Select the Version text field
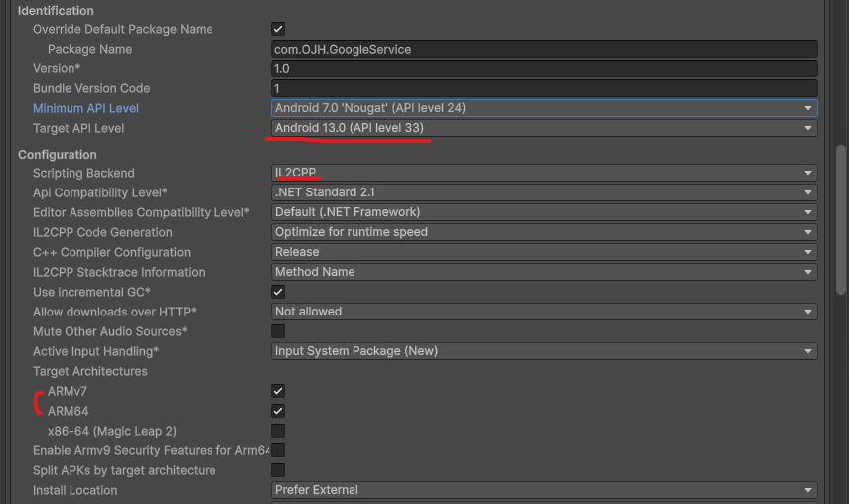 click(x=544, y=68)
